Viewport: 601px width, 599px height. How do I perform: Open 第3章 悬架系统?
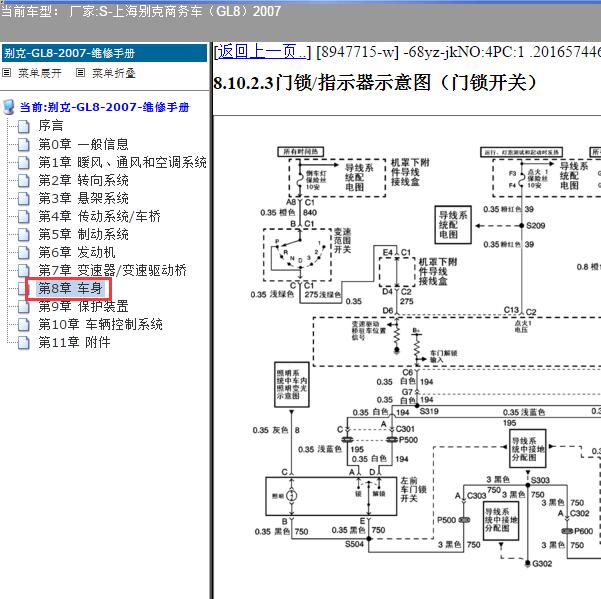pos(84,198)
